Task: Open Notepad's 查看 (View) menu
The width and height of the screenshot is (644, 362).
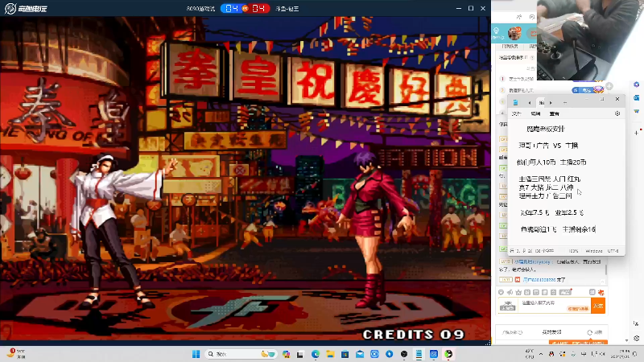Action: (555, 113)
